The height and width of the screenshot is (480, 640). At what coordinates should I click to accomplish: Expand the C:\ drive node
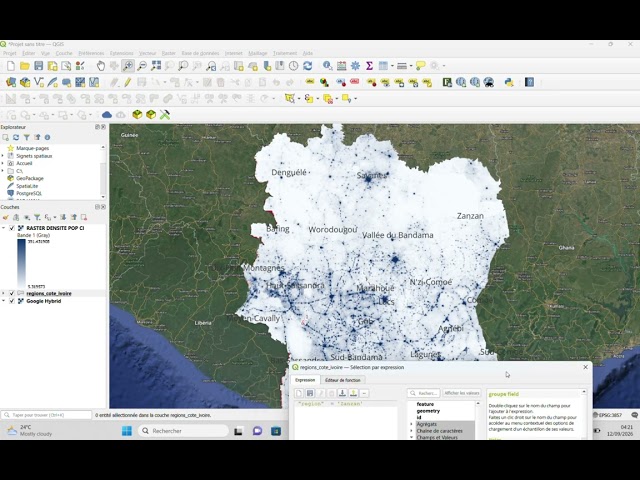3,171
